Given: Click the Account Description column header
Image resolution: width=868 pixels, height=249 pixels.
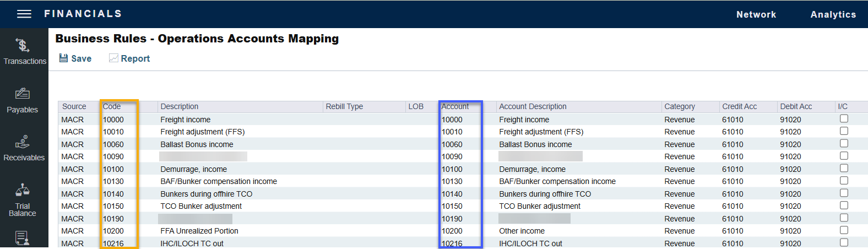Looking at the screenshot, I should [533, 106].
